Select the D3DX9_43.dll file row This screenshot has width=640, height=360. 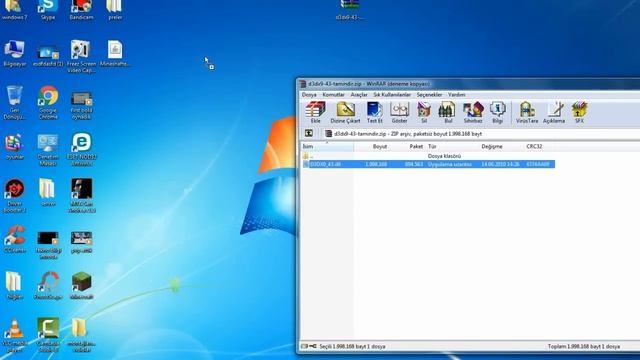coord(428,164)
